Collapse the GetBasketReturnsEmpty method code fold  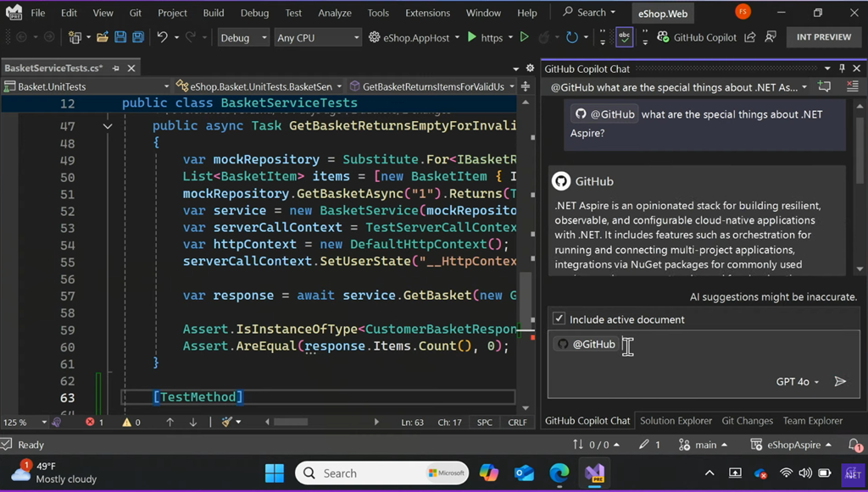[108, 126]
